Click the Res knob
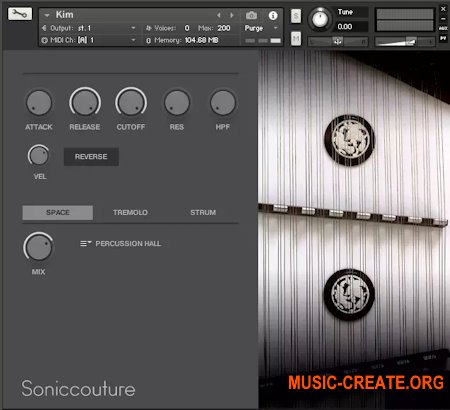 [x=177, y=103]
